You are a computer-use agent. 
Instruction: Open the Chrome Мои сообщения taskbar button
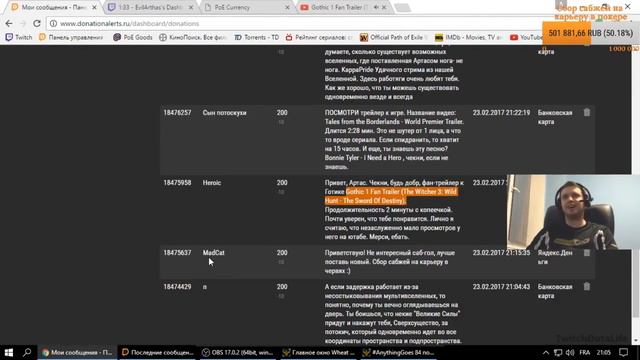pyautogui.click(x=77, y=352)
